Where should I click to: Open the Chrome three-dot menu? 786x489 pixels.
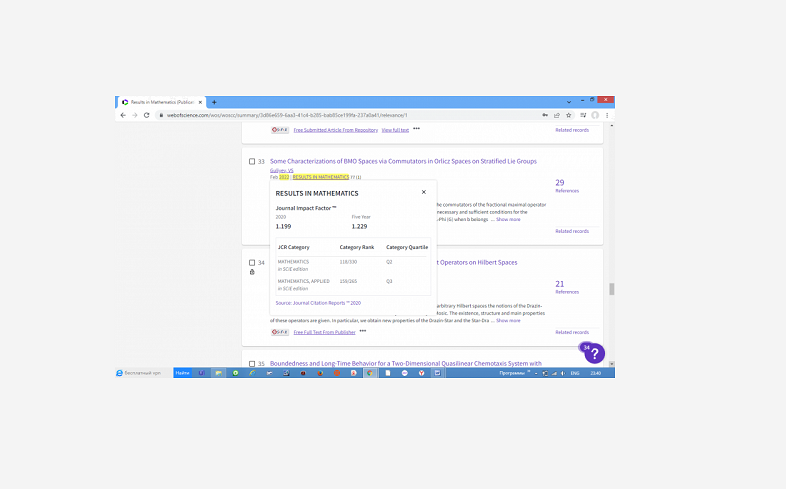pos(607,115)
